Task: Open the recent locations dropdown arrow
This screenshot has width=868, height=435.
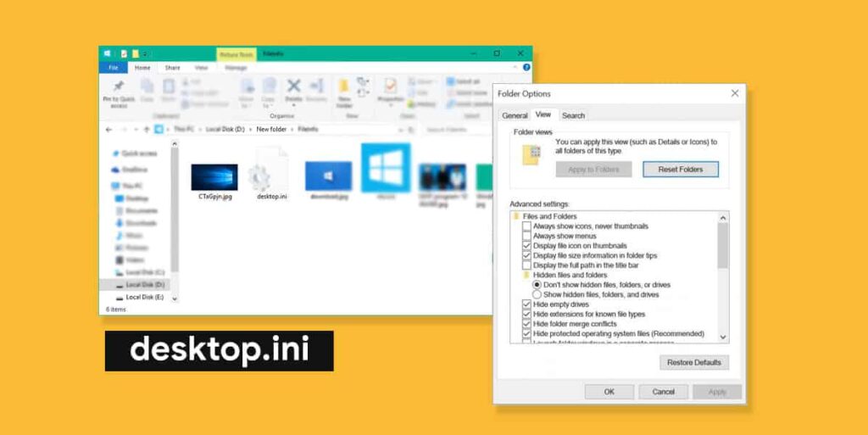Action: 136,130
